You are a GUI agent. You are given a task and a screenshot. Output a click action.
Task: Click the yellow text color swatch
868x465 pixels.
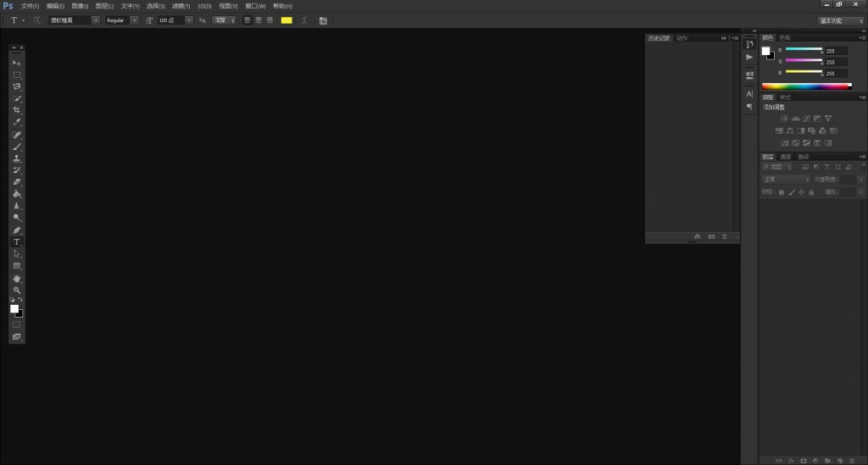click(287, 20)
